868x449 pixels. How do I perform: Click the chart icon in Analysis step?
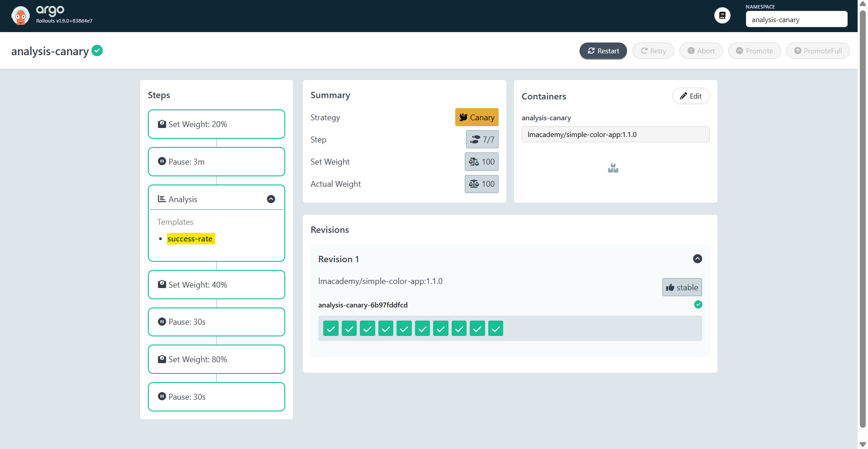(x=161, y=199)
